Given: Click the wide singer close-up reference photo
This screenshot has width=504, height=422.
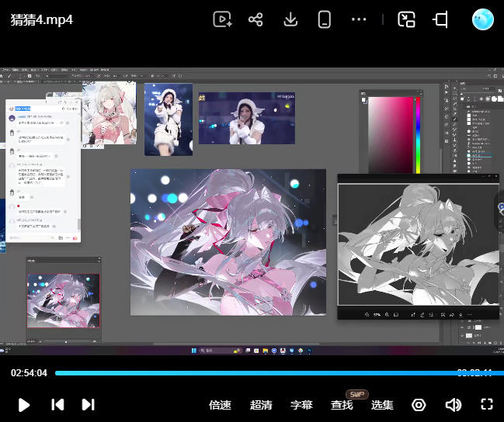Looking at the screenshot, I should (246, 118).
